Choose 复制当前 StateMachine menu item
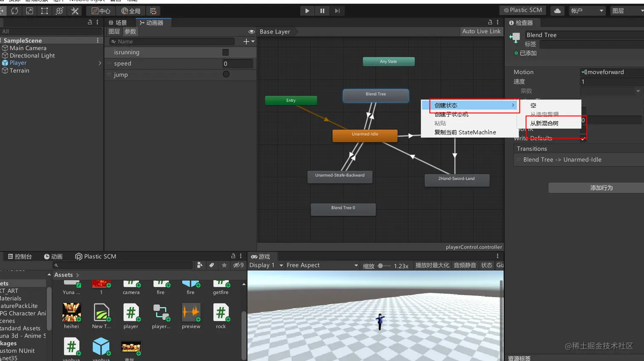The height and width of the screenshot is (361, 644). (x=465, y=132)
